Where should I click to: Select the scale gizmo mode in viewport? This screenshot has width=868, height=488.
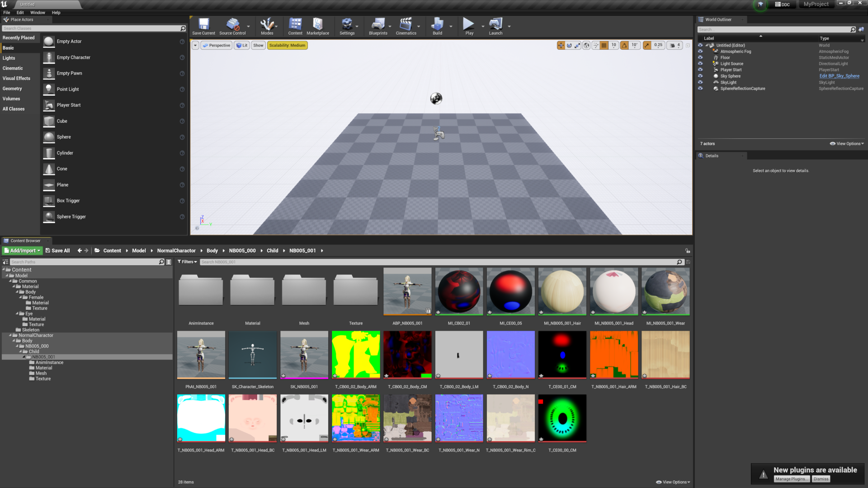(x=577, y=45)
